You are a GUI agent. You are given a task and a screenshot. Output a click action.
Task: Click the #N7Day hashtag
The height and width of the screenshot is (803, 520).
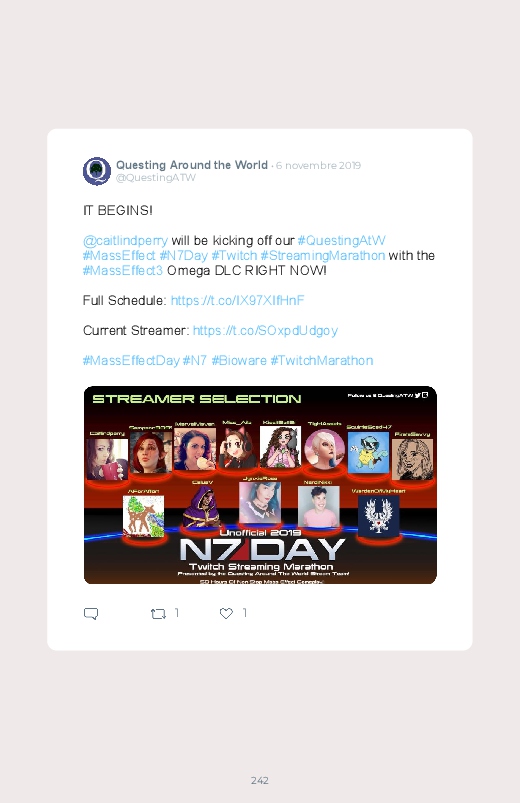(183, 255)
